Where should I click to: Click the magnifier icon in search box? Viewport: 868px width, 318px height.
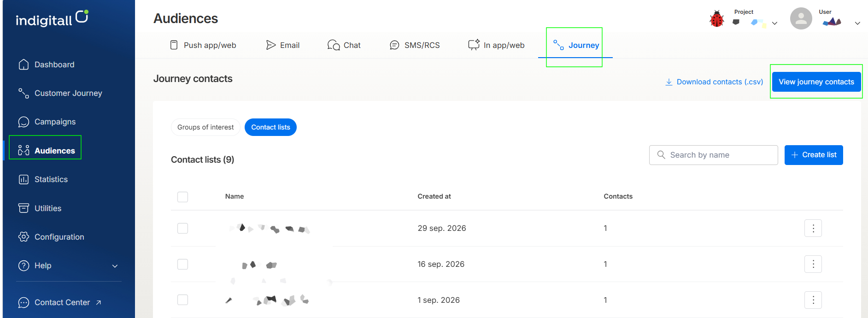coord(661,155)
